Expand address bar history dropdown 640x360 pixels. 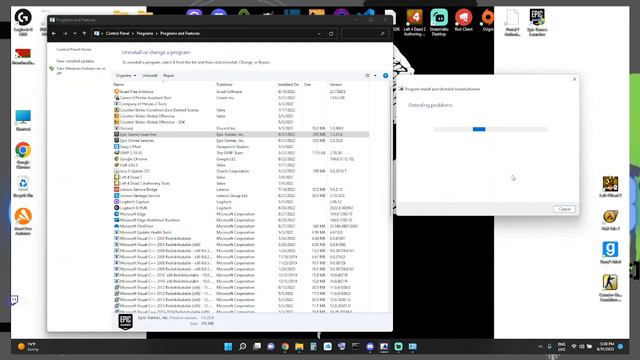[319, 33]
